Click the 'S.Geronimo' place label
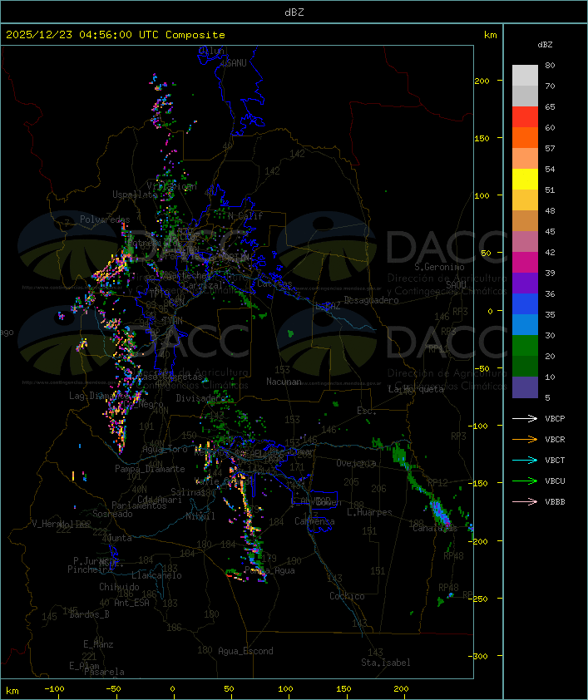 click(x=439, y=267)
